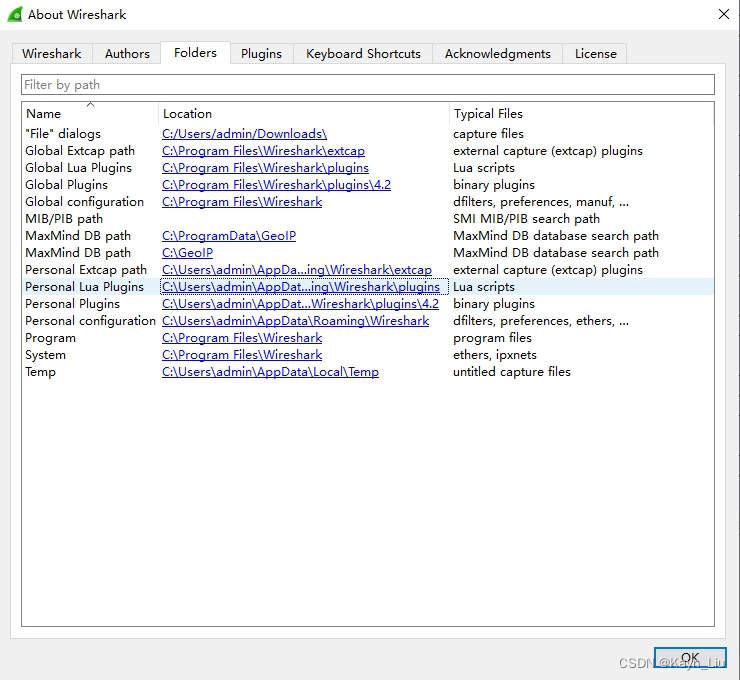Click the "capture files" typical files cell
The image size is (740, 680).
click(488, 134)
